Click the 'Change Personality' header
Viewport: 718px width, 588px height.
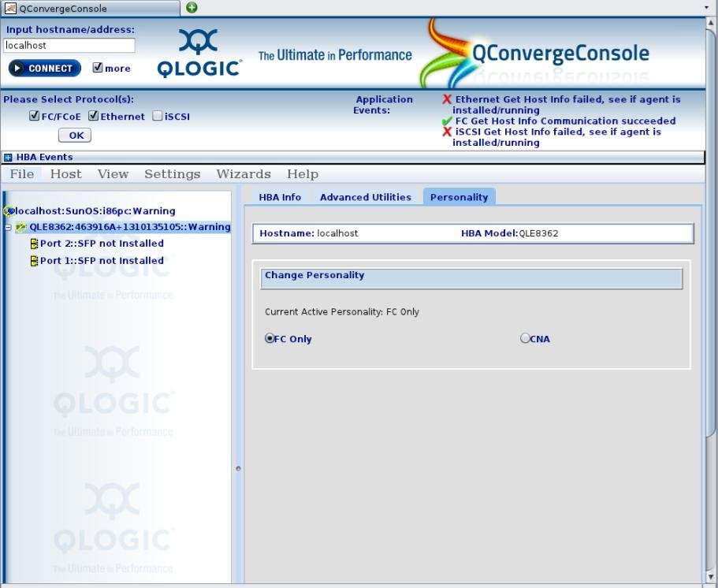click(471, 278)
